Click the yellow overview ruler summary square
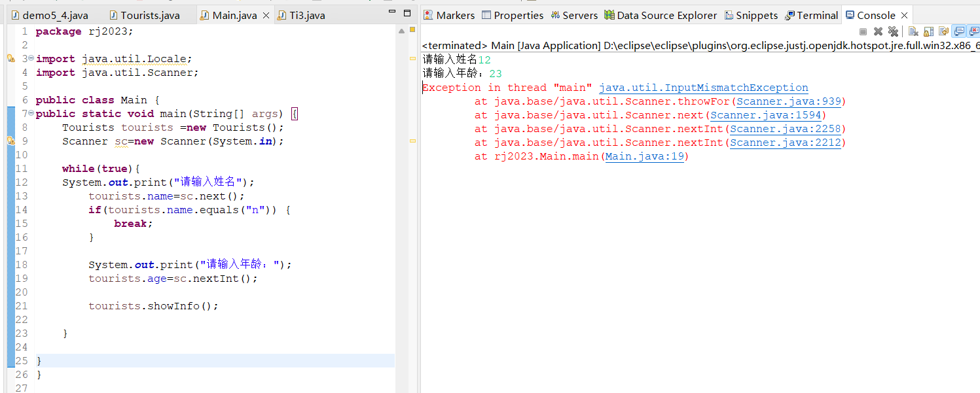The height and width of the screenshot is (393, 980). [x=412, y=30]
